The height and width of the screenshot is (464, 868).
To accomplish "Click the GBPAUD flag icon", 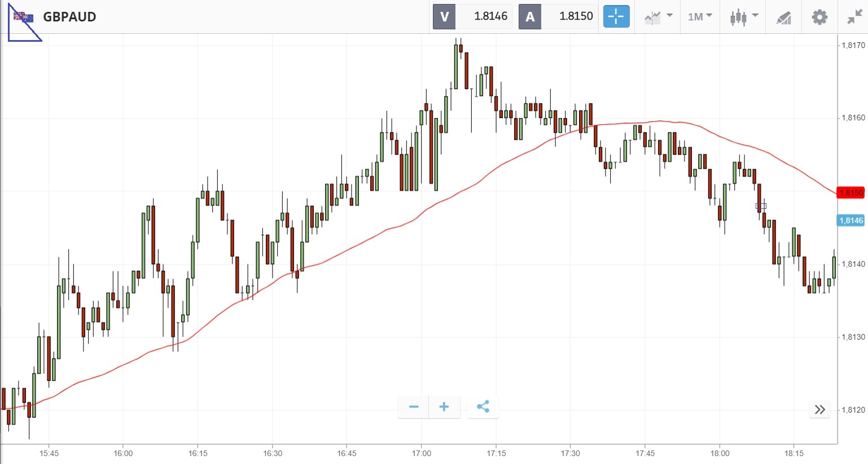I will pos(24,17).
